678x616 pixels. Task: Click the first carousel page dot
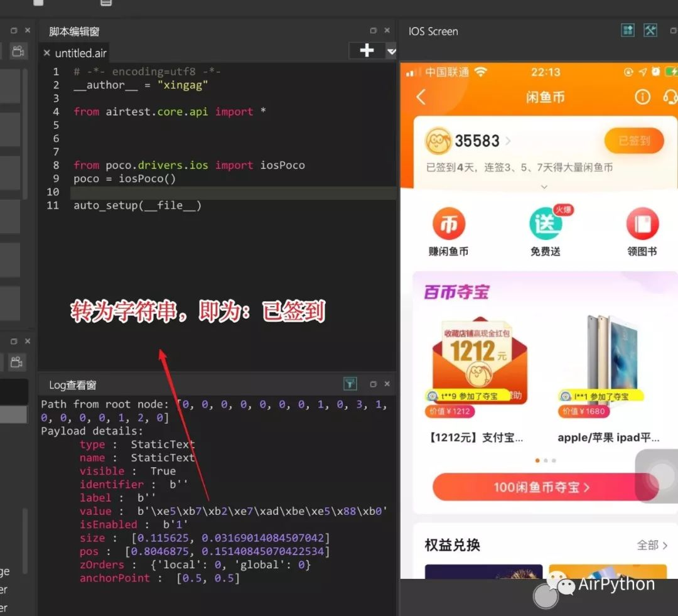pyautogui.click(x=537, y=460)
